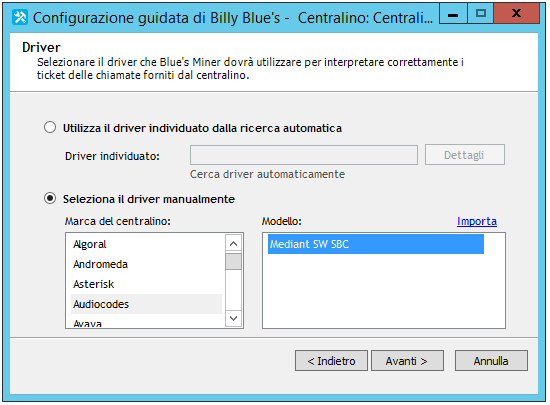Click the brand list scroll down arrow
This screenshot has height=405, width=550.
coord(233,318)
